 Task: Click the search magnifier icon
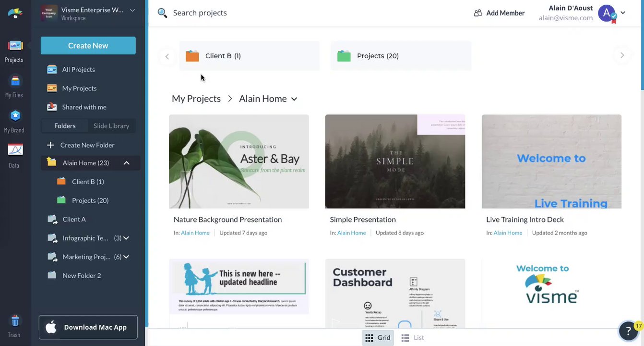pyautogui.click(x=162, y=13)
